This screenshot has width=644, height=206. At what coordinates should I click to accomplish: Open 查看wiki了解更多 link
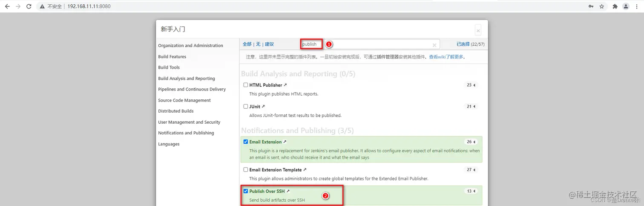coord(446,57)
